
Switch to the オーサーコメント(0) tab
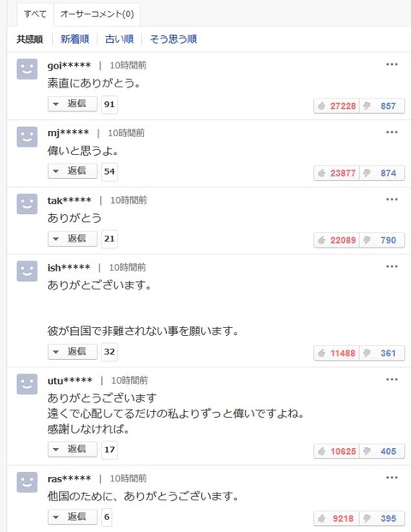97,15
